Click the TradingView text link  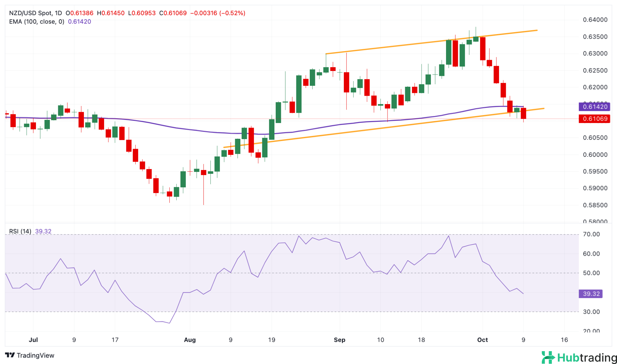pyautogui.click(x=35, y=355)
